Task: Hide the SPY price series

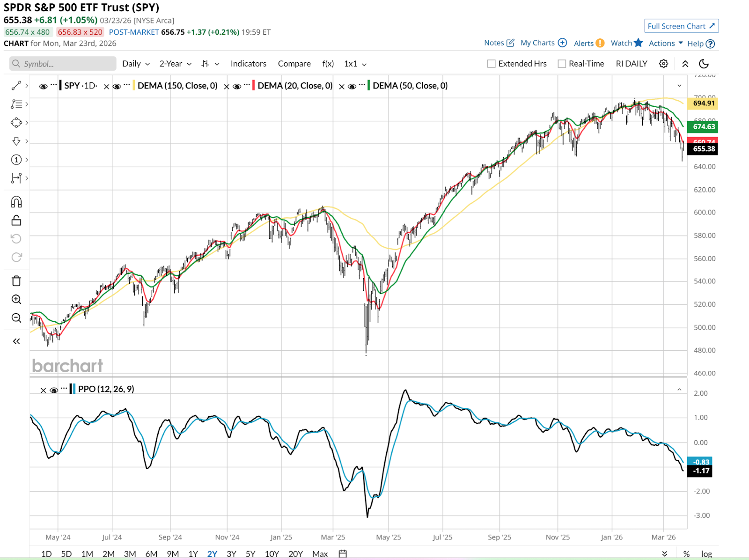Action: 43,87
